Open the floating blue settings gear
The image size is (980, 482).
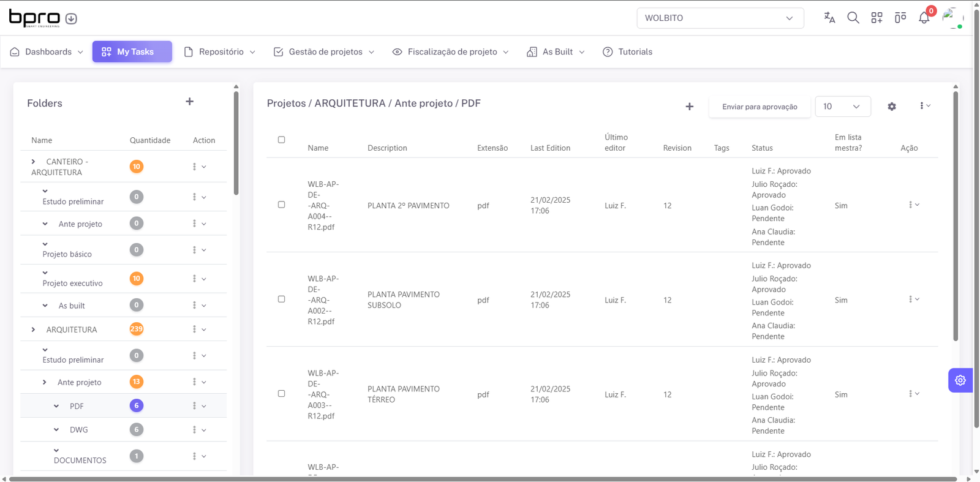point(960,380)
